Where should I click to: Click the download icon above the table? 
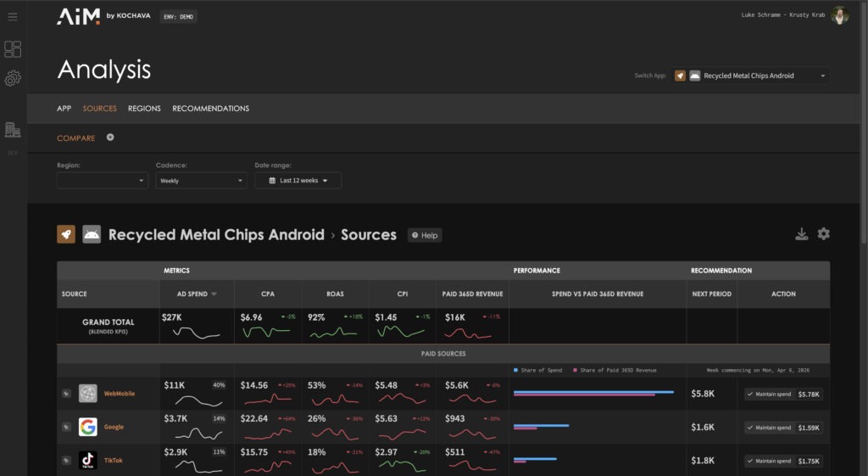[801, 234]
